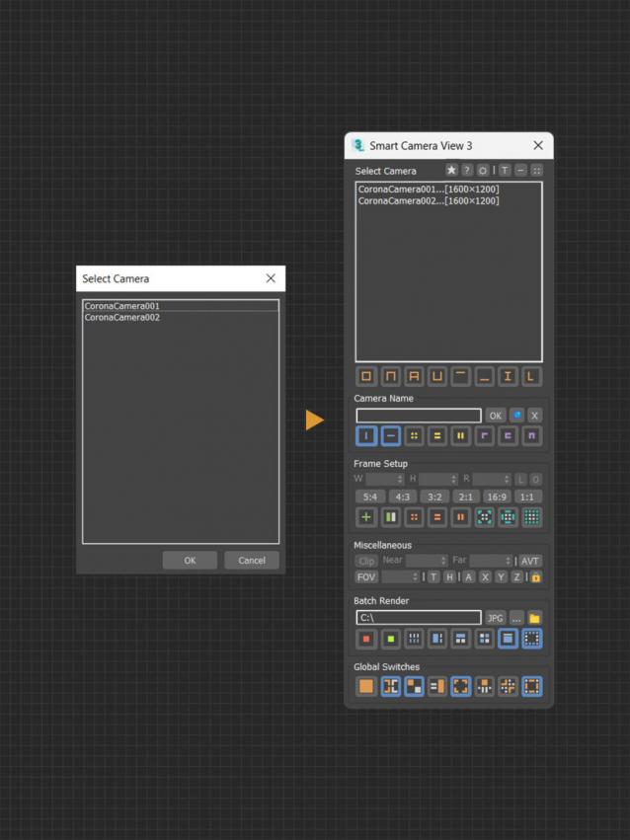Open the JPG format selector in Batch Render
This screenshot has width=630, height=840.
click(495, 618)
